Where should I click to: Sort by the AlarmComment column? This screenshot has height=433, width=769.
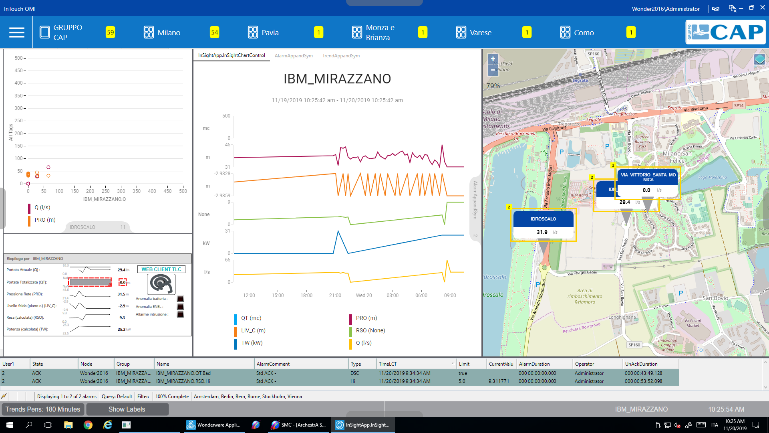pos(302,364)
